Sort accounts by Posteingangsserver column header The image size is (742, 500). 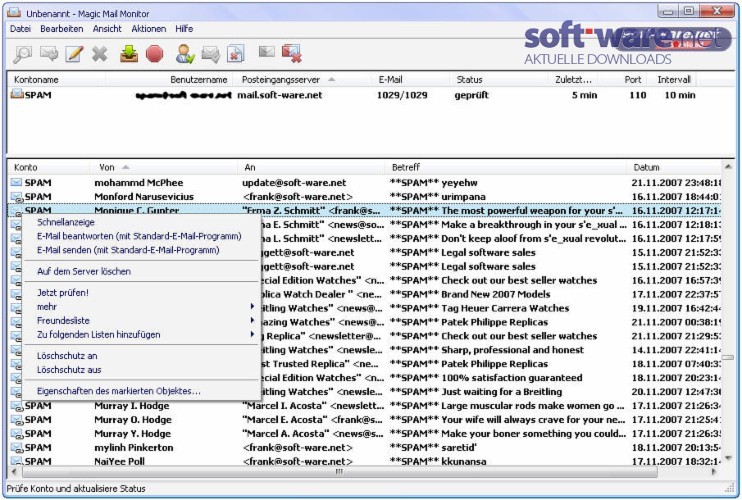pos(303,79)
